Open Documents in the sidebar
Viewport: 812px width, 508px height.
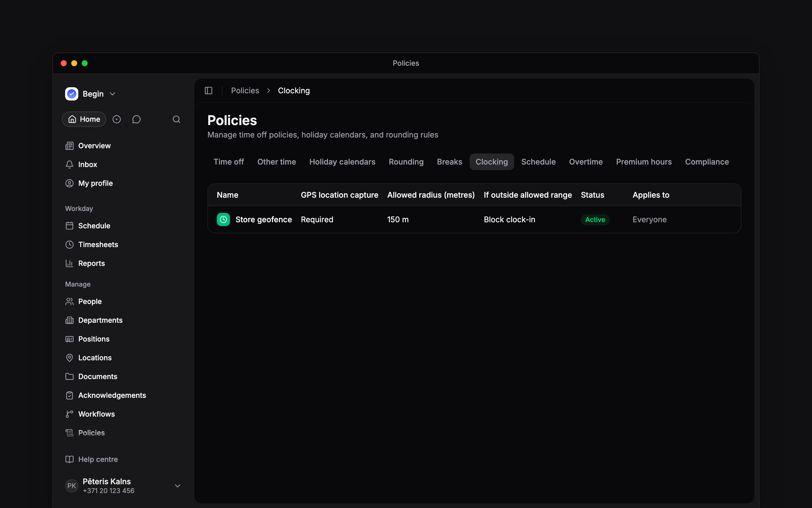click(123, 377)
